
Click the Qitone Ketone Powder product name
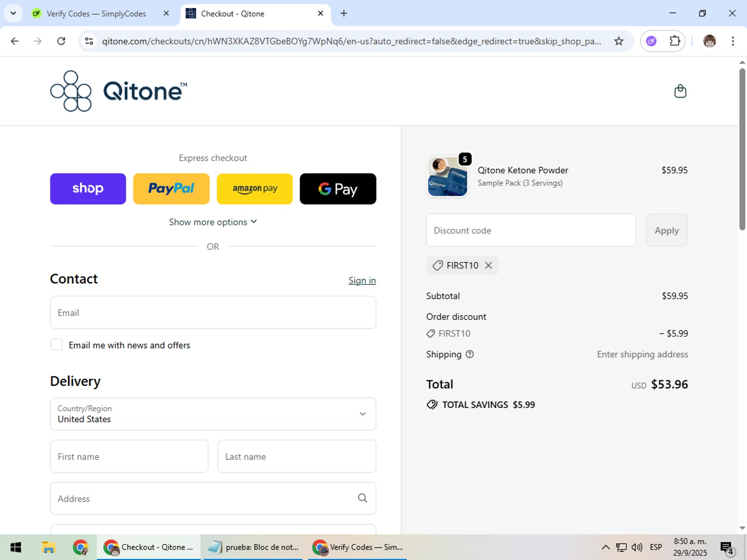point(523,170)
